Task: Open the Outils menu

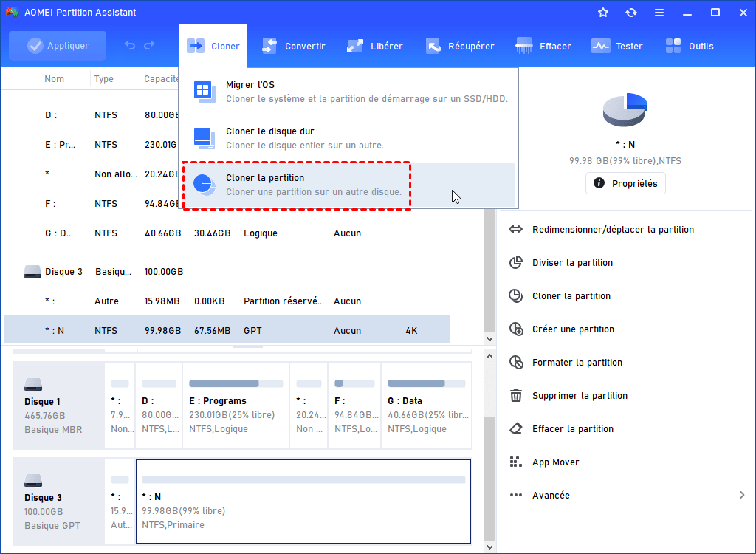Action: tap(689, 46)
